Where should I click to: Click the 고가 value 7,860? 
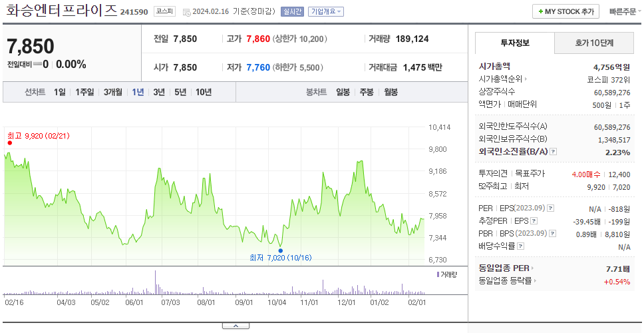[258, 39]
